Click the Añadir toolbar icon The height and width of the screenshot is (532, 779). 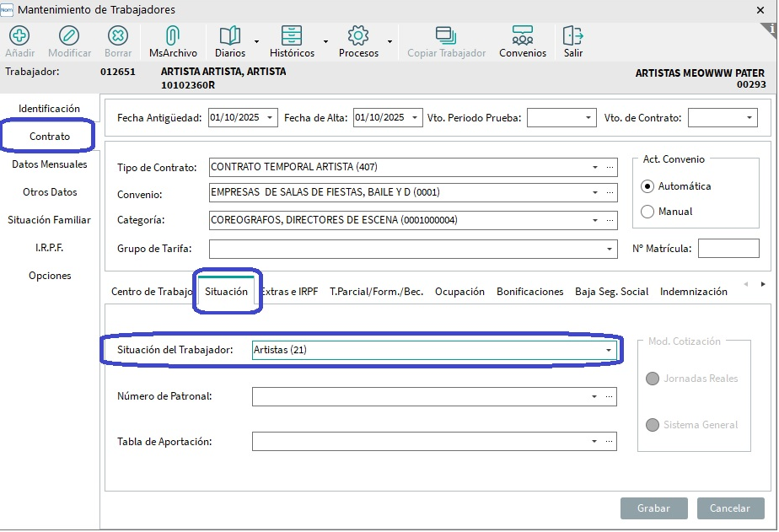click(19, 35)
